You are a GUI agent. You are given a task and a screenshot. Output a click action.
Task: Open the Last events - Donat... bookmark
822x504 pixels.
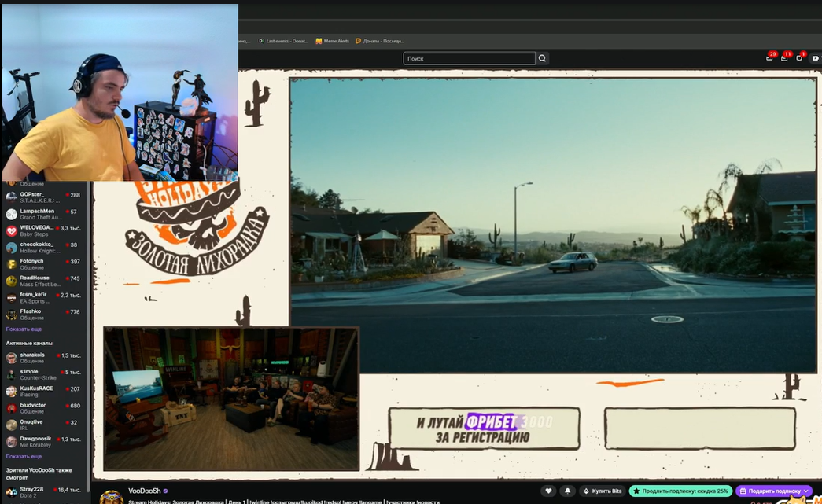(x=284, y=41)
